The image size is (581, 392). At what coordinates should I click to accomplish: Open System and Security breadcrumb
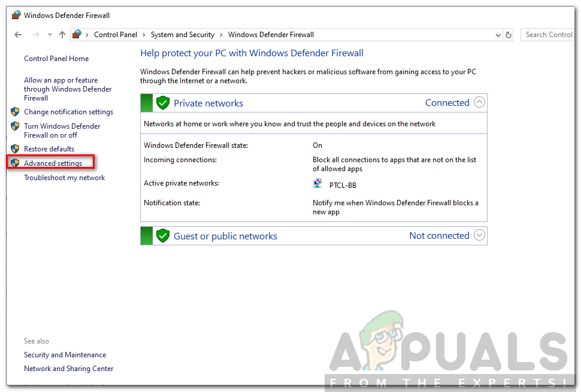(x=182, y=35)
